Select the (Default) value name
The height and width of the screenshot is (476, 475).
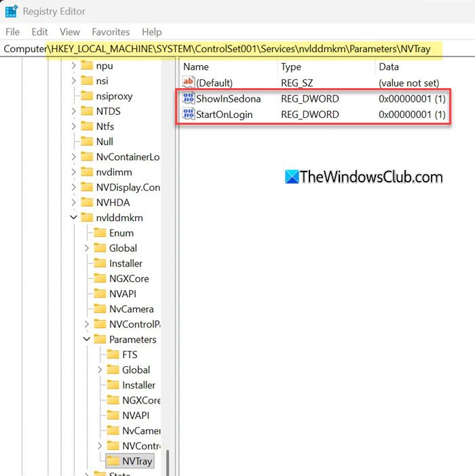(x=214, y=83)
